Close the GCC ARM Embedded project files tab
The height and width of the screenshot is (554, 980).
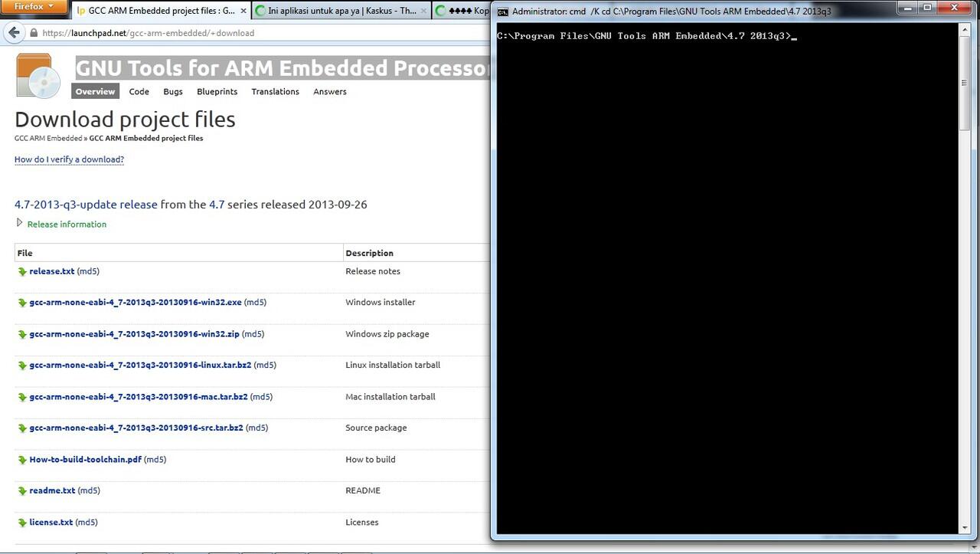tap(243, 11)
